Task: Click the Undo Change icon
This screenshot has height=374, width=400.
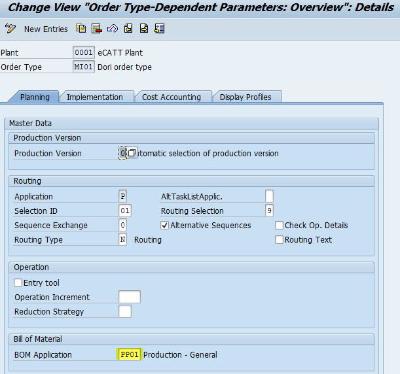Action: pos(112,29)
